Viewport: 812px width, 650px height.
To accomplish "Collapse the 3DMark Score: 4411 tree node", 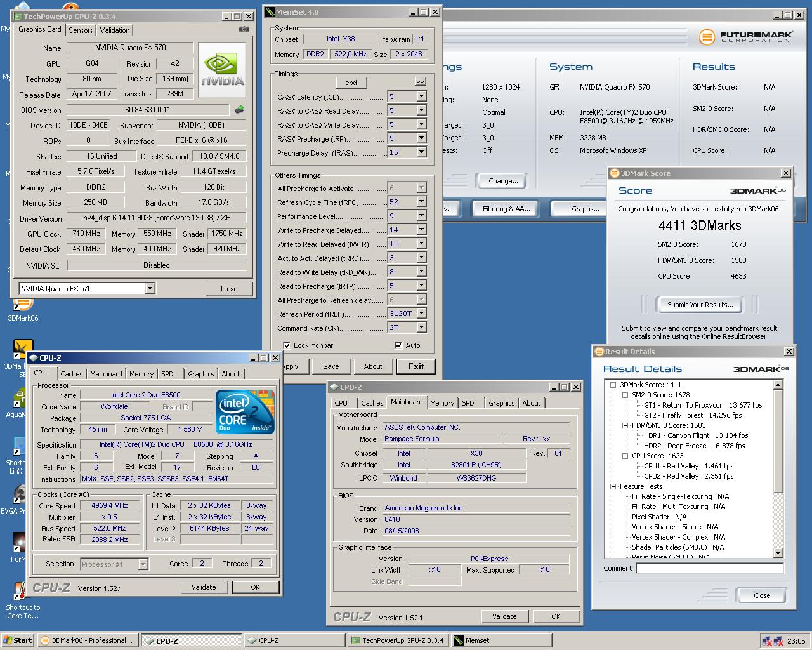I will point(613,385).
